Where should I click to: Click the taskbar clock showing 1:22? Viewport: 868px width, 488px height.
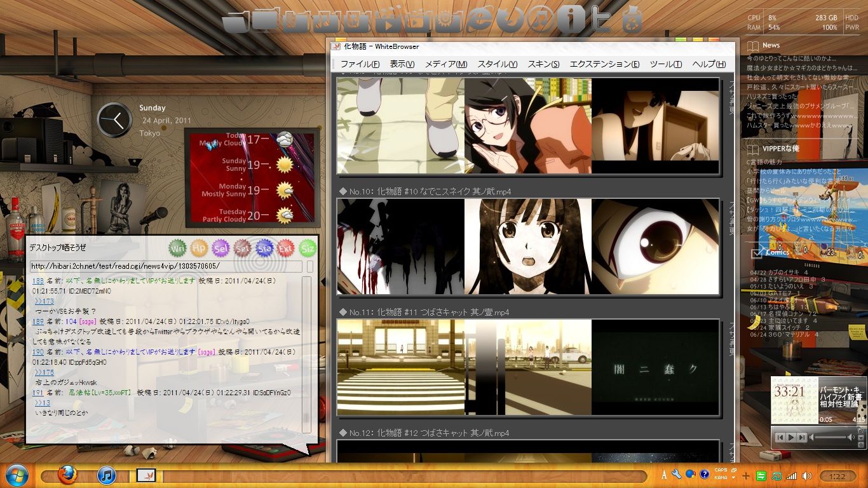tap(837, 476)
